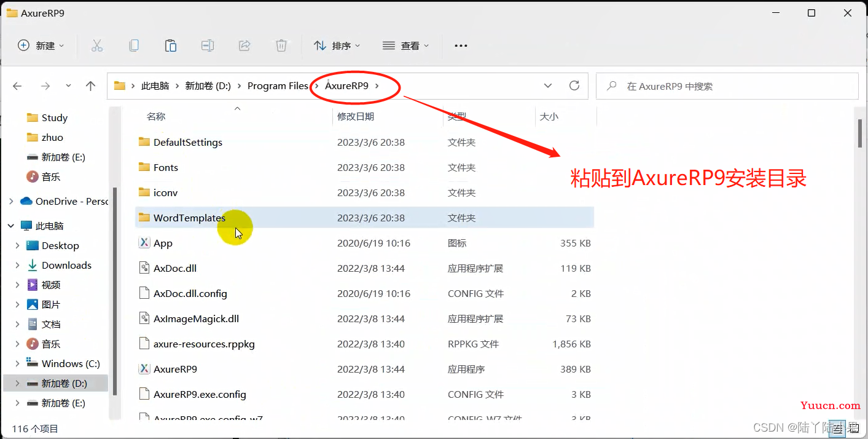Expand address bar history dropdown

point(548,85)
